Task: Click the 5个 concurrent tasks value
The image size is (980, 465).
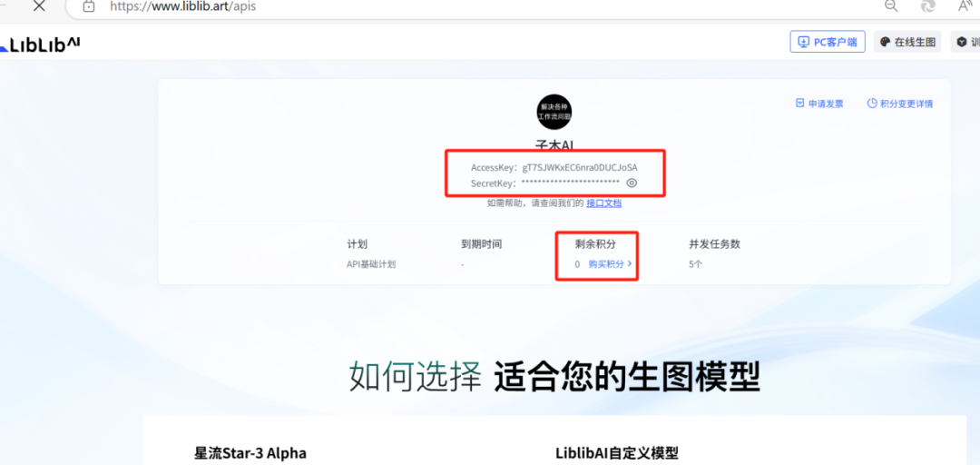Action: click(696, 264)
